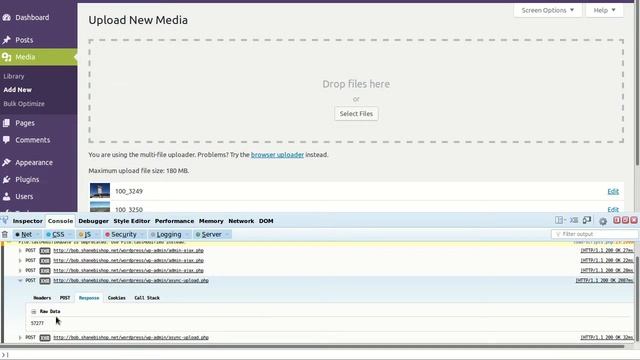Click the Users icon in sidebar
The image size is (640, 360).
tap(7, 197)
